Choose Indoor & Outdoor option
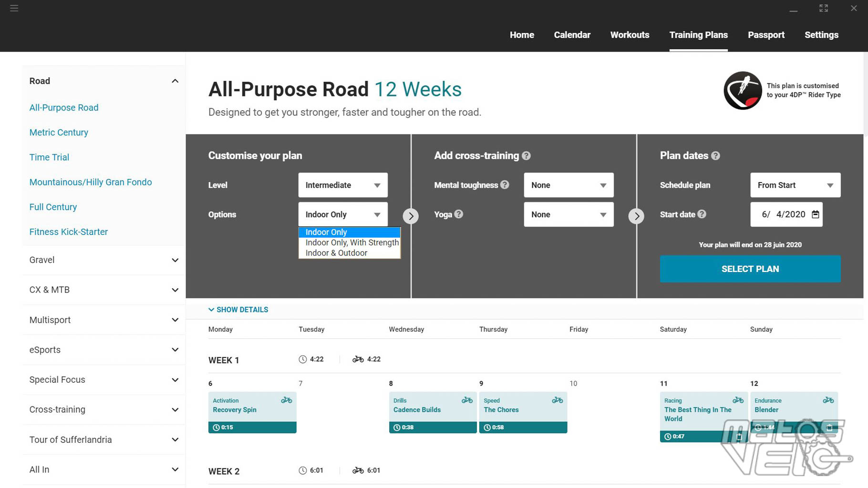868x488 pixels. [x=349, y=253]
